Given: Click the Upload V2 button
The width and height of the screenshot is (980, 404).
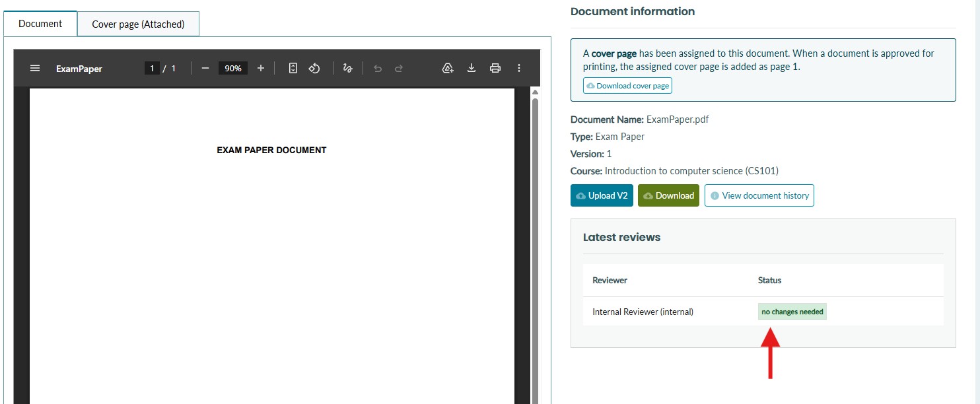Looking at the screenshot, I should (602, 195).
